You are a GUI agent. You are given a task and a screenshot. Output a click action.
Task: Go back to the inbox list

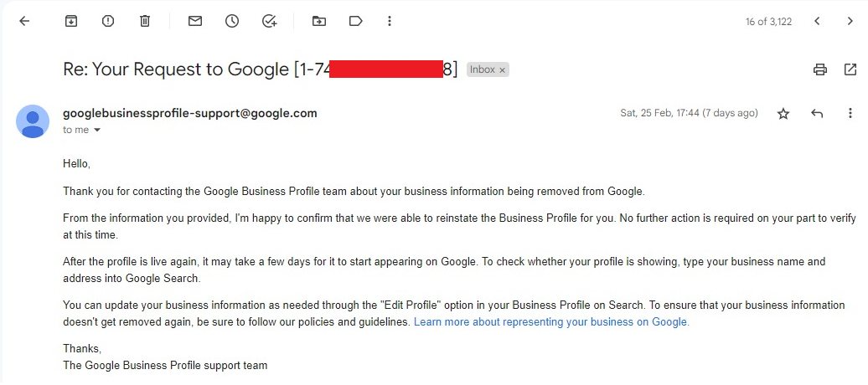pyautogui.click(x=24, y=21)
